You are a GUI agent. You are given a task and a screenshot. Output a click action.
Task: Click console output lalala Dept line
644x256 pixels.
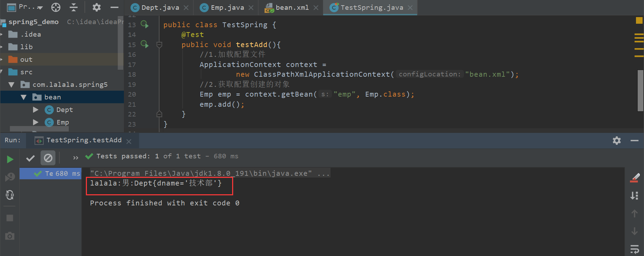click(x=156, y=183)
